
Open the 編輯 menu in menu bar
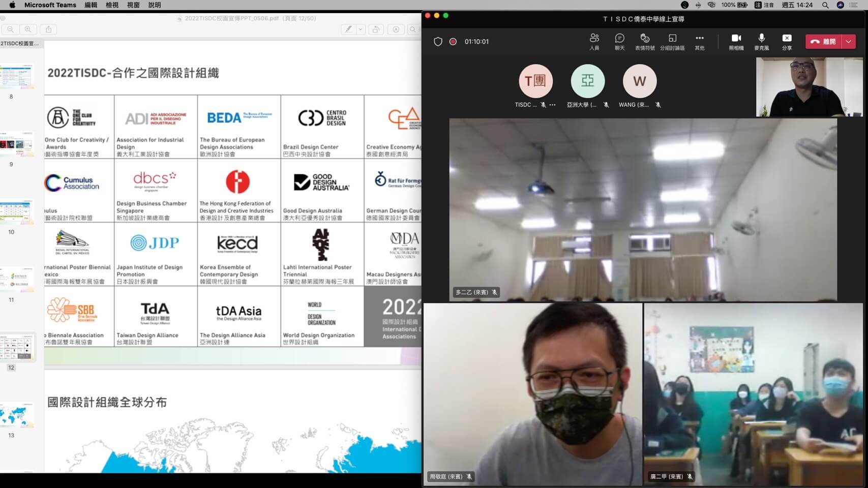(91, 5)
